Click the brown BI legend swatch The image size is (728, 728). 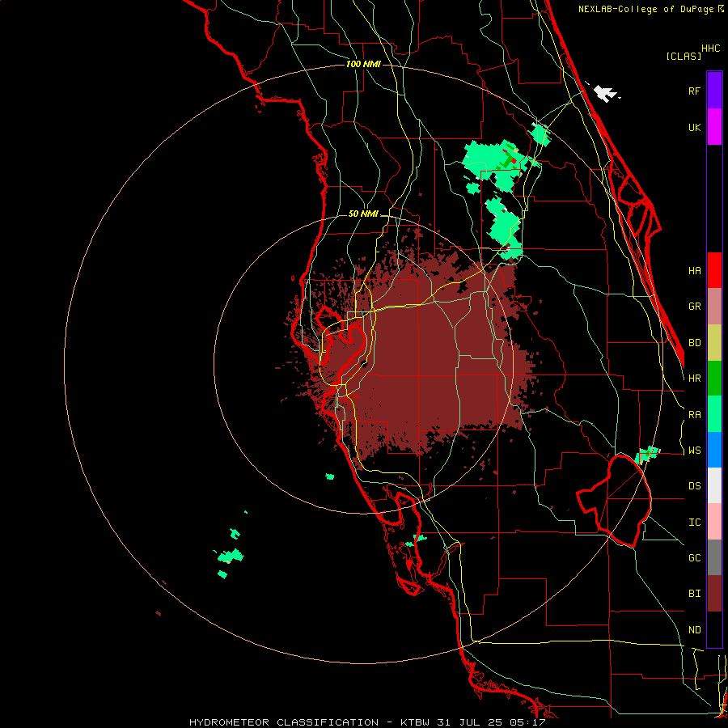[714, 594]
